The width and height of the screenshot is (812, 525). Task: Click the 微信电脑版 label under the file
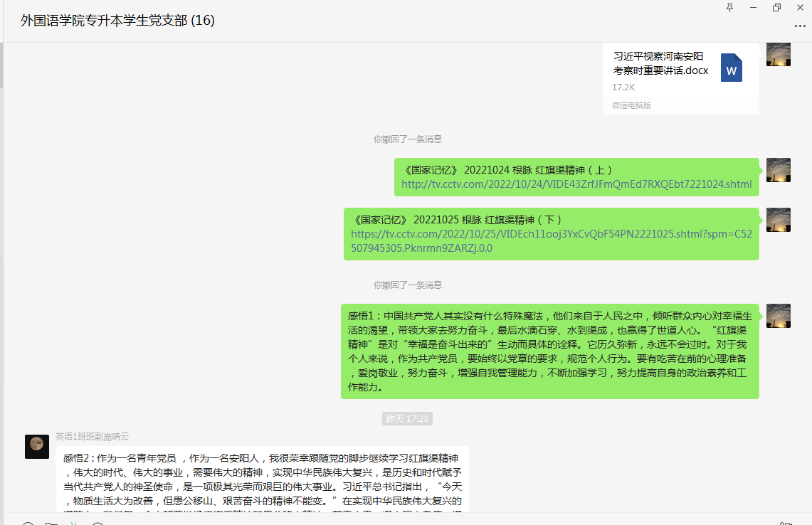(x=631, y=105)
